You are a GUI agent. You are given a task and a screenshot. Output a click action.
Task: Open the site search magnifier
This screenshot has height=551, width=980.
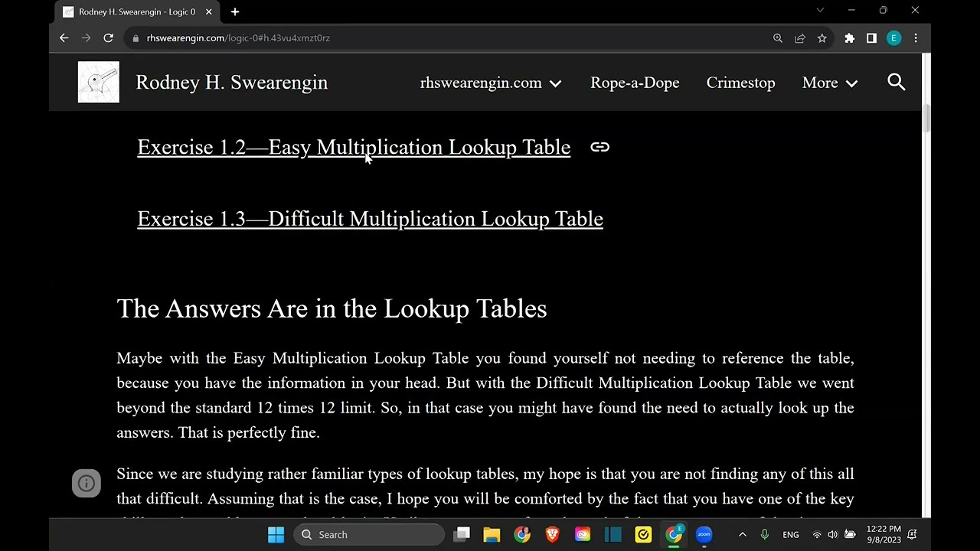tap(897, 82)
